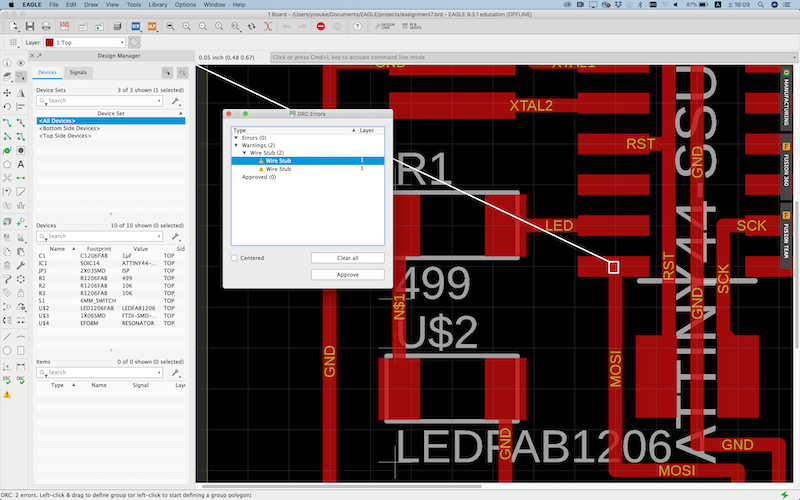This screenshot has height=500, width=800.
Task: Collapse the Wire Stub (2) group
Action: pyautogui.click(x=244, y=153)
